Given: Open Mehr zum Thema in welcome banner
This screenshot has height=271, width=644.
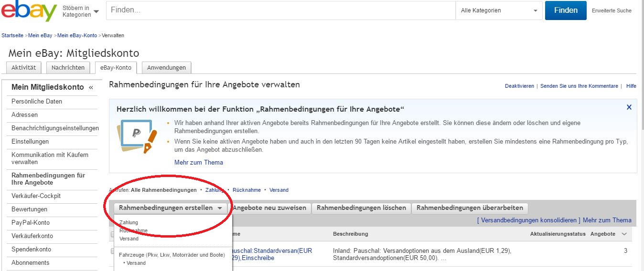Looking at the screenshot, I should click(x=199, y=162).
